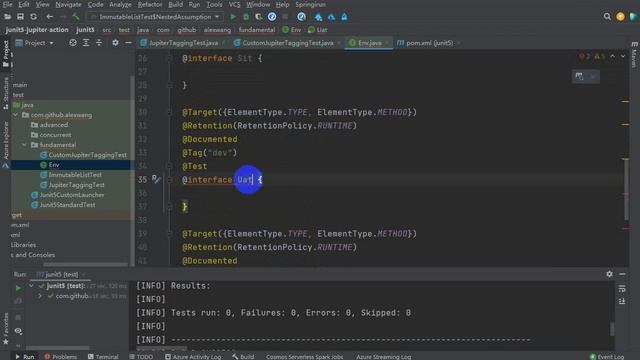
Task: Click the second blue circular toolbar icon
Action: (301, 17)
